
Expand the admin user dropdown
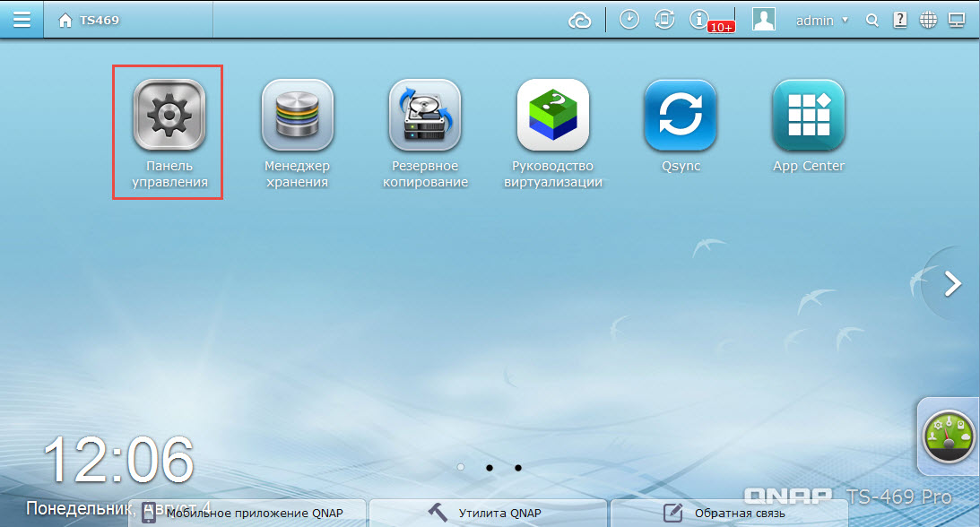(822, 21)
